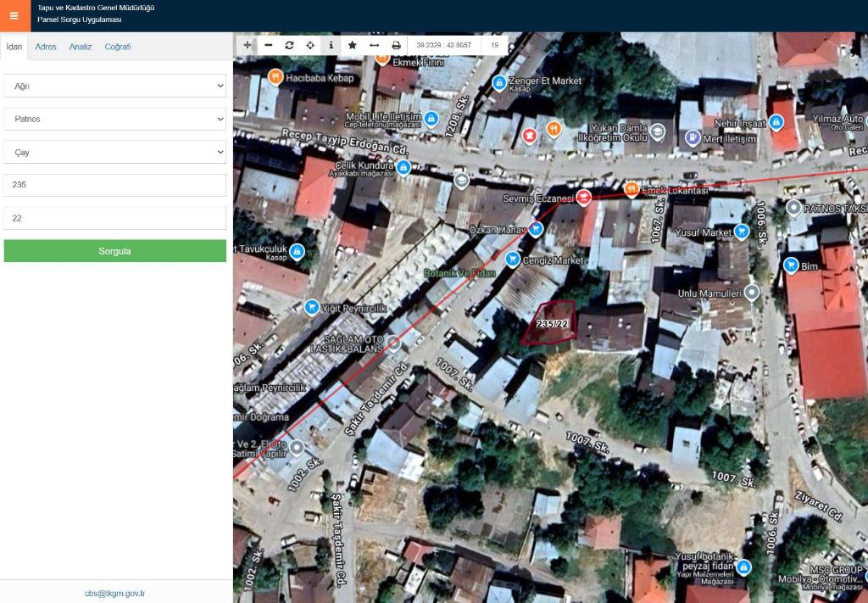Screen dimensions: 868x603
Task: Open the Çay neighborhood dropdown
Action: click(115, 152)
